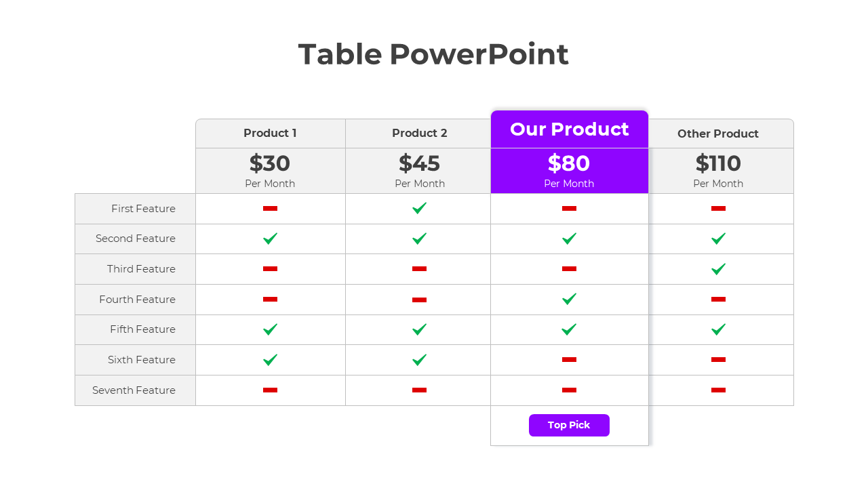Select Other Product's Third Feature green checkmark
The height and width of the screenshot is (488, 868).
tap(718, 269)
